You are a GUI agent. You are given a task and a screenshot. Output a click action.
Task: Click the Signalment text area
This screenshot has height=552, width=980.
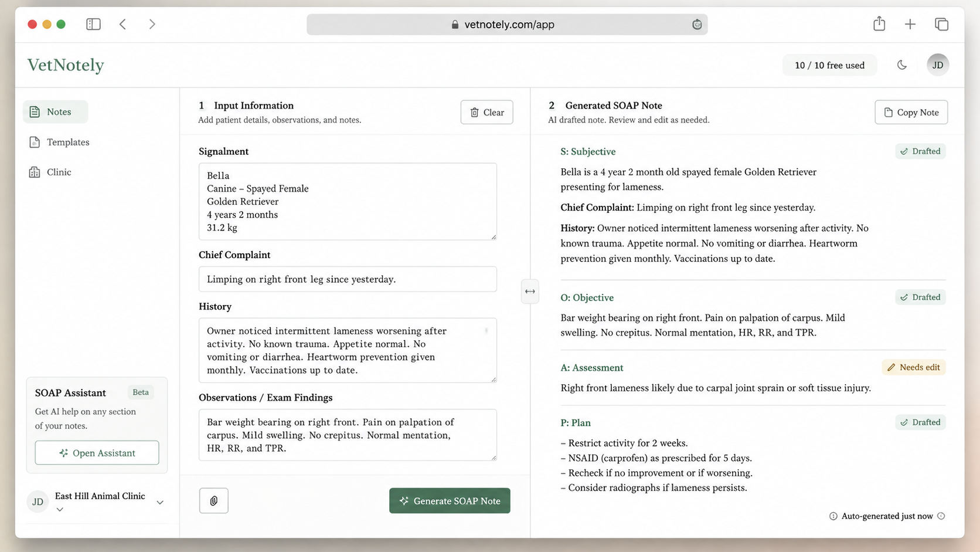[348, 201]
